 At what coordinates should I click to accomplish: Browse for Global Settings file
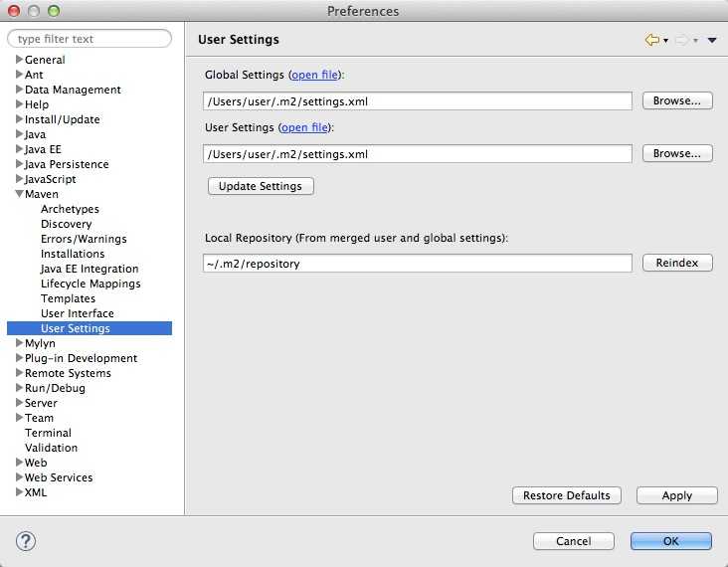(677, 100)
